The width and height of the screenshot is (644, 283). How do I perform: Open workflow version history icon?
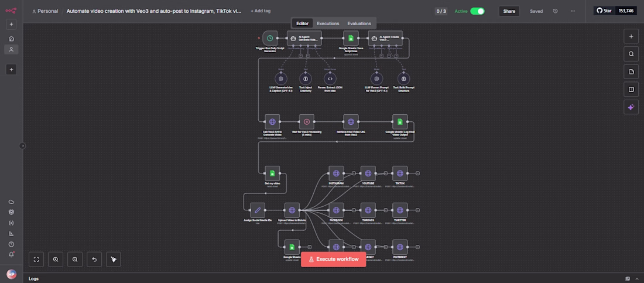coord(555,11)
